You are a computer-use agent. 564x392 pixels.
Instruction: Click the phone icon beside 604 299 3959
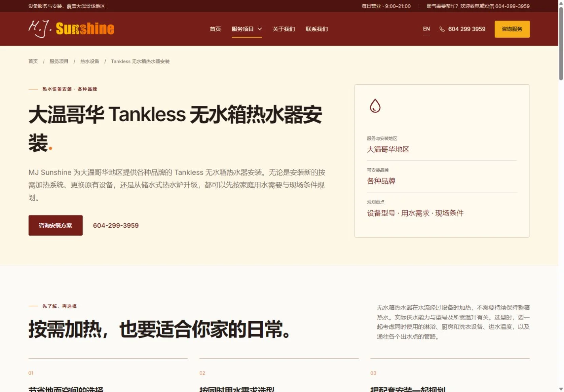(442, 29)
